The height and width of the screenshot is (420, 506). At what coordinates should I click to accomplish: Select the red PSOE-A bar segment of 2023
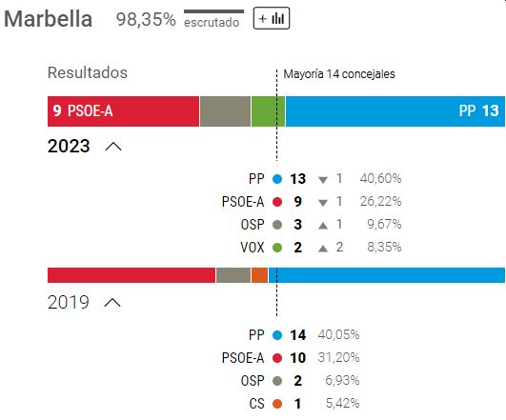(123, 111)
